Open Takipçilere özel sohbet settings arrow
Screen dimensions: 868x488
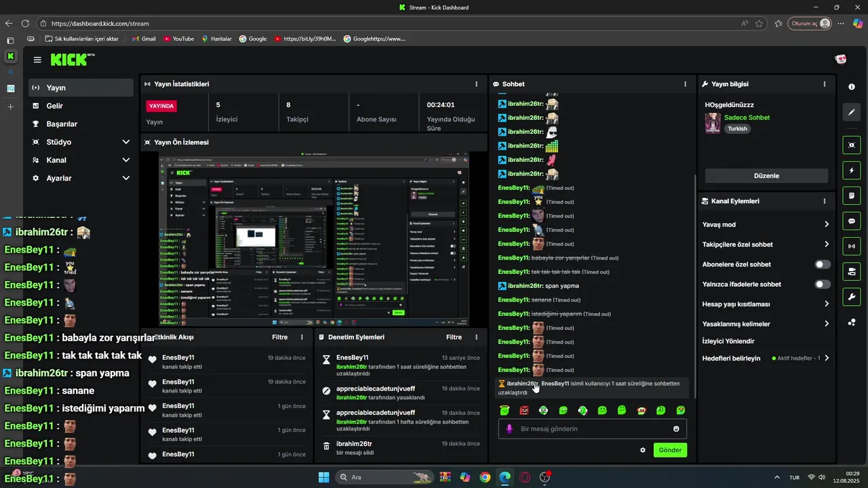827,244
